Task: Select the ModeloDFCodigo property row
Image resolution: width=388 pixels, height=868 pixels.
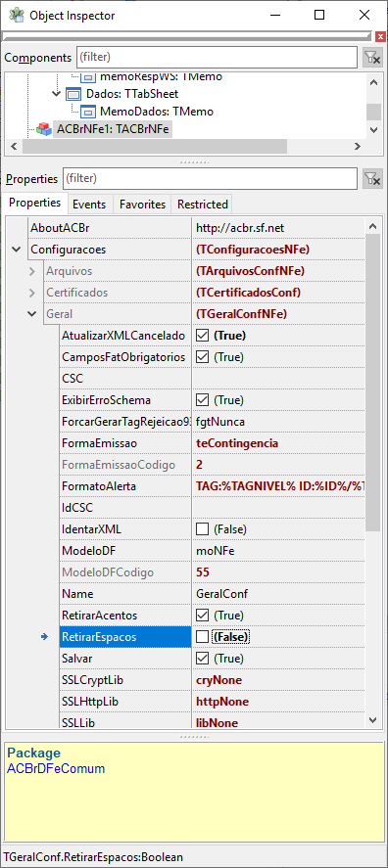Action: [212, 572]
